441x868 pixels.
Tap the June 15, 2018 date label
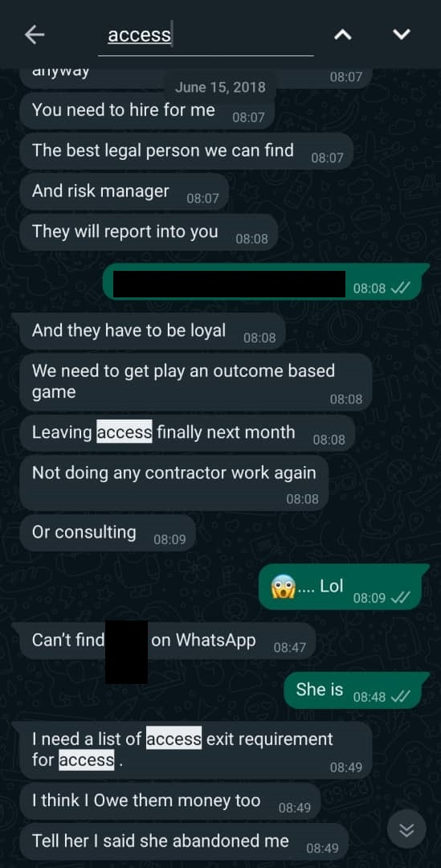click(x=219, y=88)
